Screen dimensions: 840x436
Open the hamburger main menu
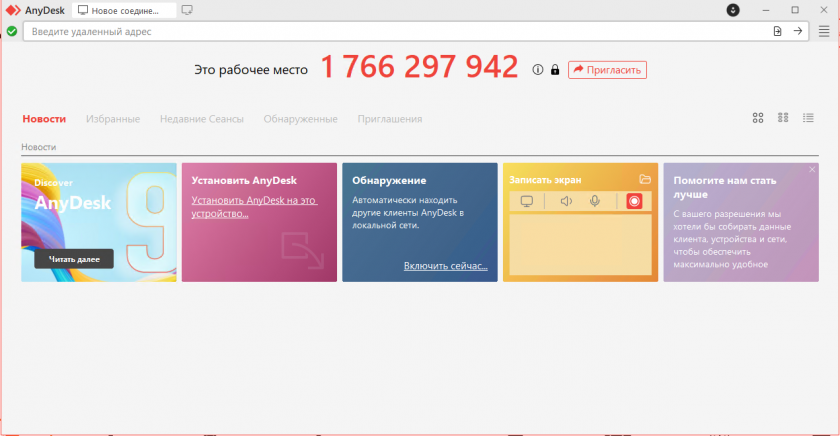(824, 31)
